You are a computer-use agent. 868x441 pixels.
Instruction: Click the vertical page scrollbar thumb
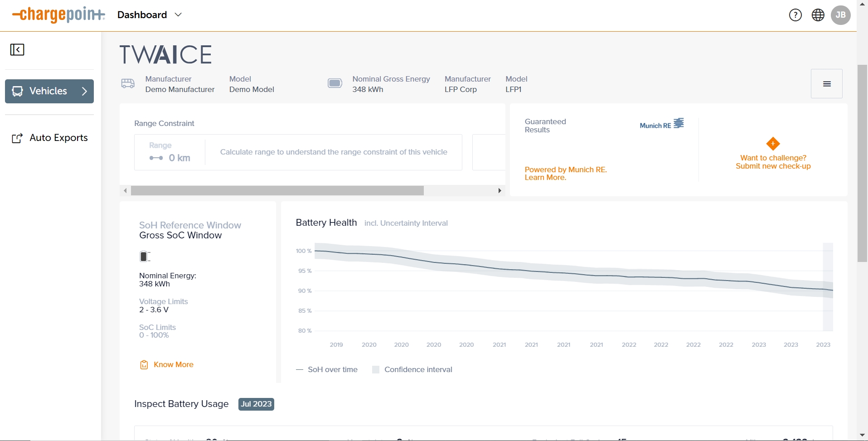tap(862, 163)
